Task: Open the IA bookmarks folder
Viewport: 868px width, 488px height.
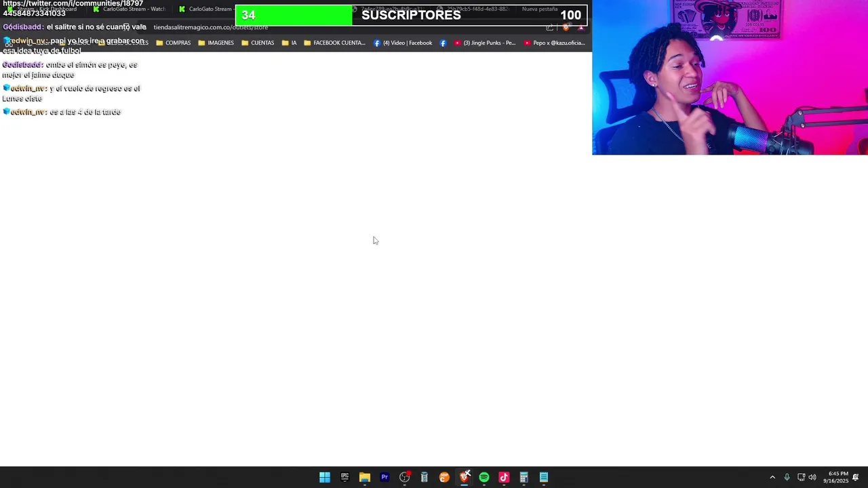Action: point(289,43)
